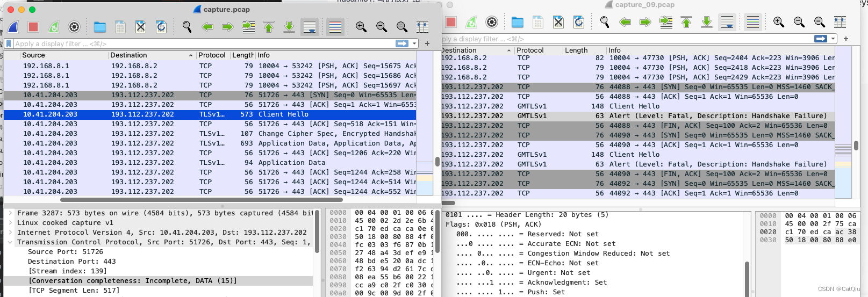Screen dimensions: 868x297
Task: Zoom out packet text in capture.pcap
Action: point(382,27)
